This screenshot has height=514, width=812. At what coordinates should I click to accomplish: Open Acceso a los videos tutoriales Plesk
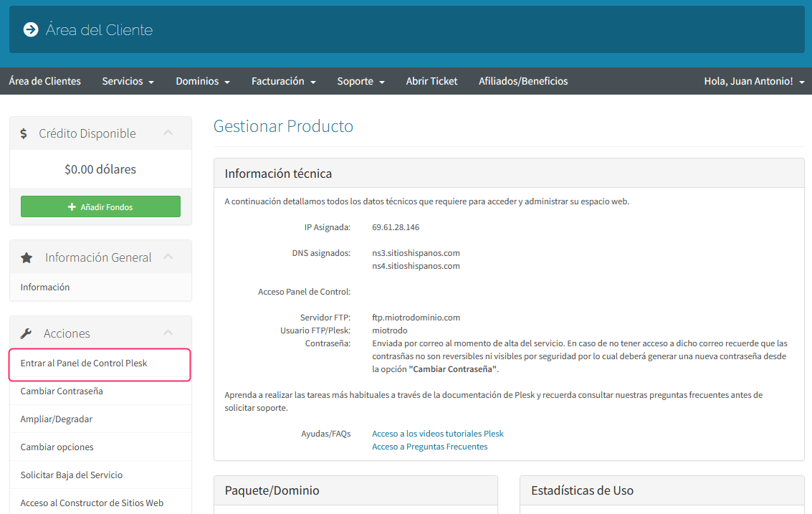(x=437, y=434)
